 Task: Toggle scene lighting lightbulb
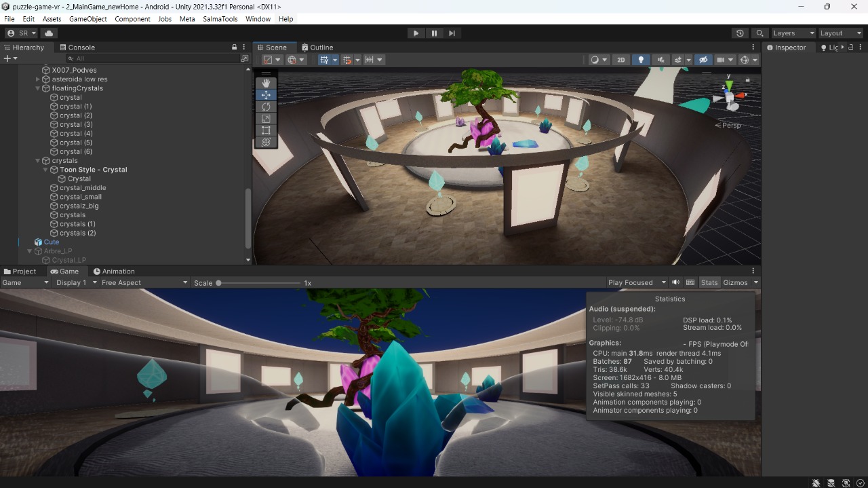click(641, 60)
